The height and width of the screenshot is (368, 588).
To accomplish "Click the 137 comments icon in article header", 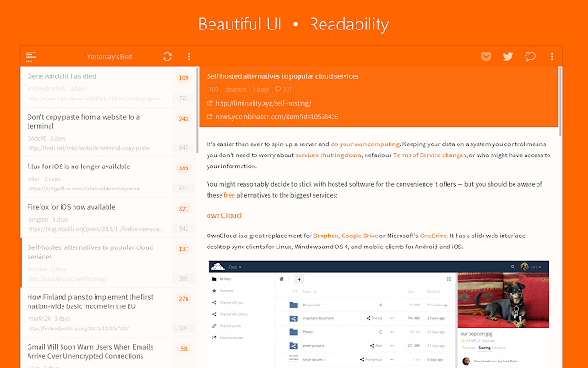I will [277, 89].
